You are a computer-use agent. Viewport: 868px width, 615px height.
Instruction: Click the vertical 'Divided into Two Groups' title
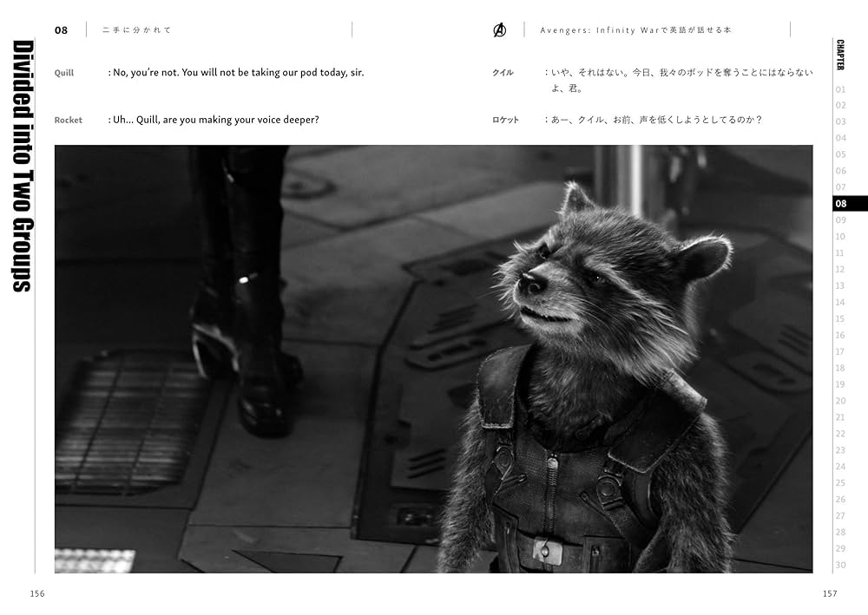[23, 166]
